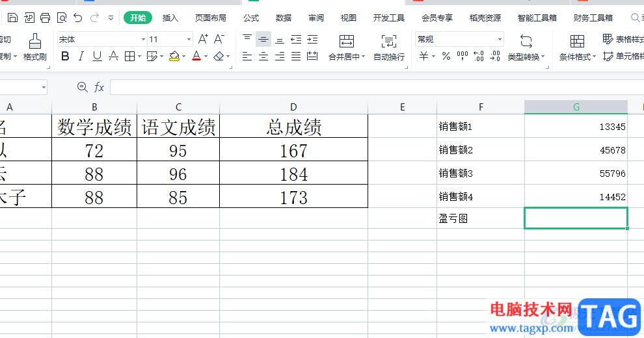
Task: Apply currency format ¥ icon
Action: (424, 56)
